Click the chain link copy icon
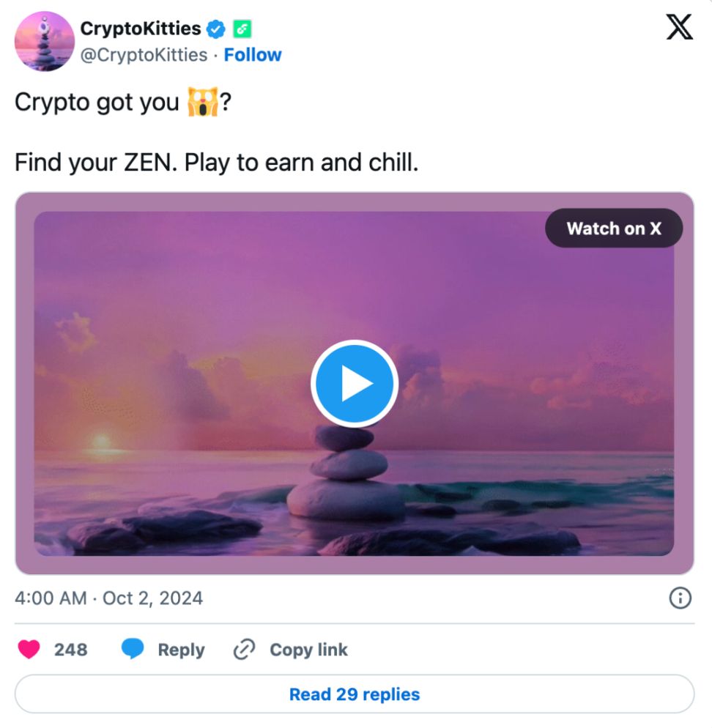This screenshot has width=712, height=728. 243,650
